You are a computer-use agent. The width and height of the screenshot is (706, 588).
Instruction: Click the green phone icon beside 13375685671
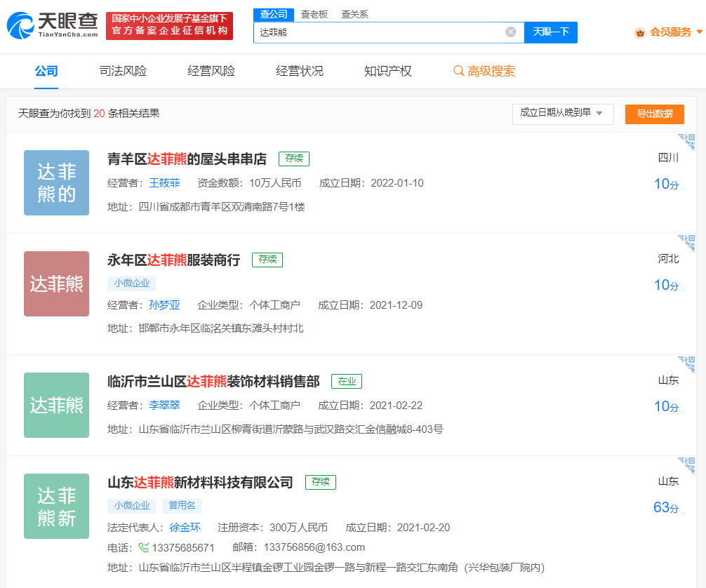pos(144,547)
